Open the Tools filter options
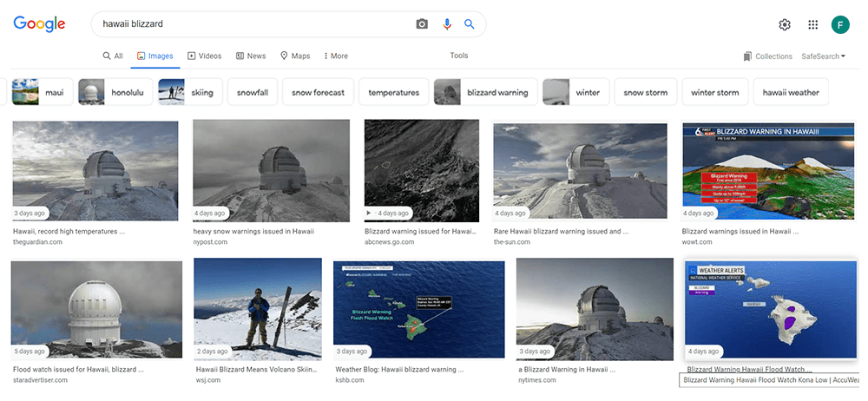The image size is (868, 401). (459, 56)
